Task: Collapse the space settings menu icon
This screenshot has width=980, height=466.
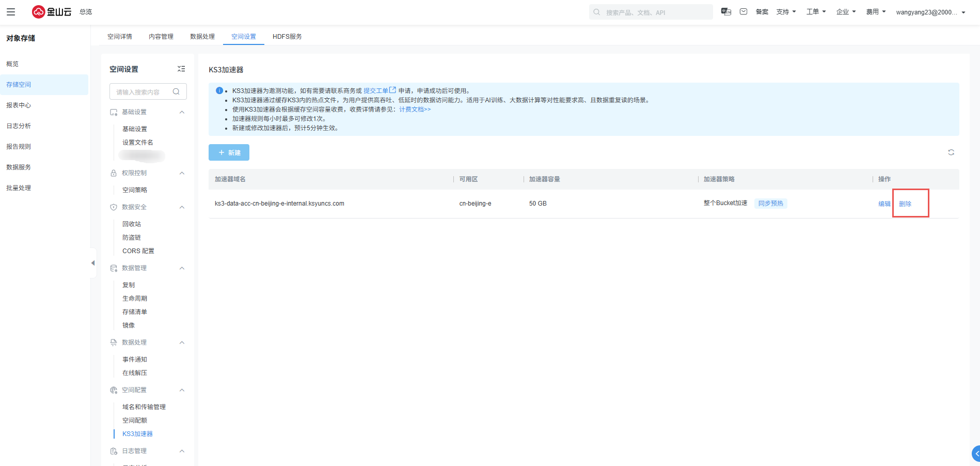Action: [181, 69]
